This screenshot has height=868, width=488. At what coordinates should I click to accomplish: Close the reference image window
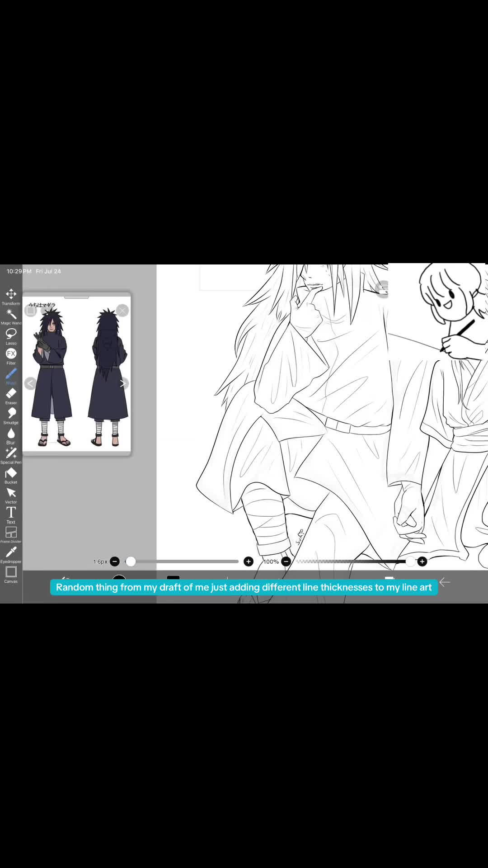pos(122,311)
